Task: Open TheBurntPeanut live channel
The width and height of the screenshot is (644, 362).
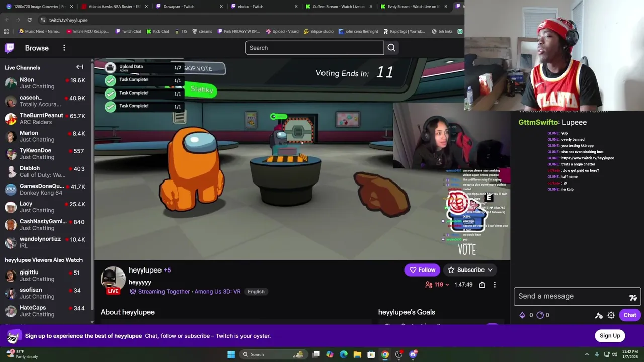Action: click(45, 119)
